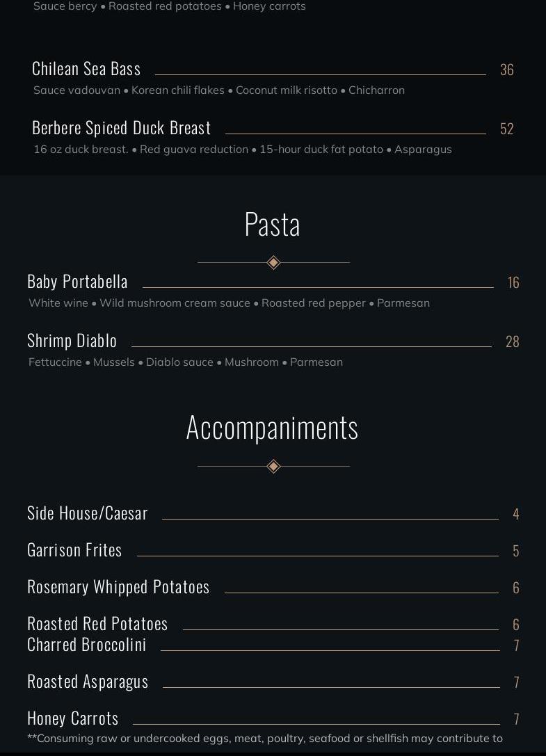546x756 pixels.
Task: Click the Pasta section heading
Action: (273, 225)
